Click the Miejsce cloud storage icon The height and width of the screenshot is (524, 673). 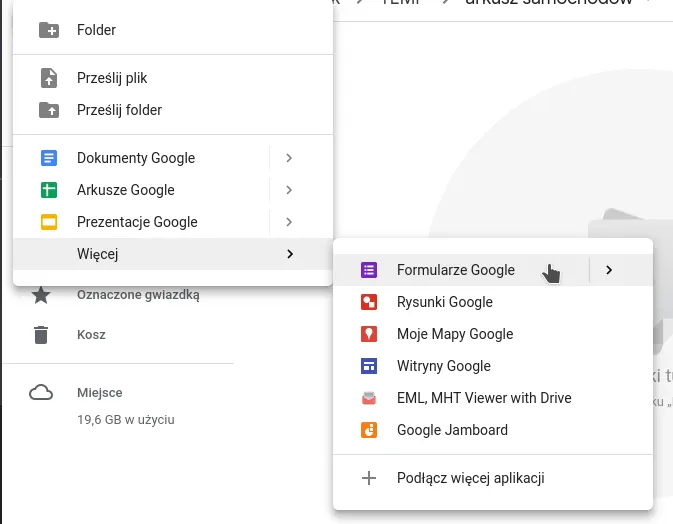click(x=41, y=393)
